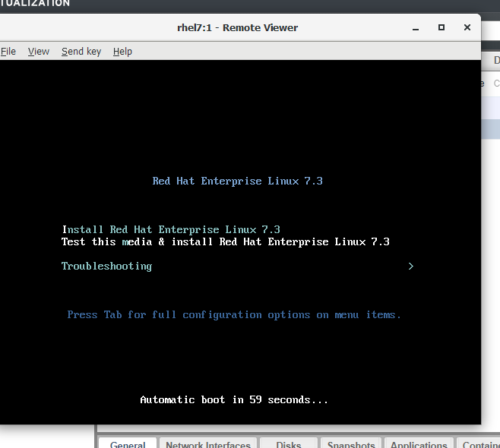Screen dimensions: 500x448
Task: Switch to the General tab in background window
Action: tap(128, 443)
